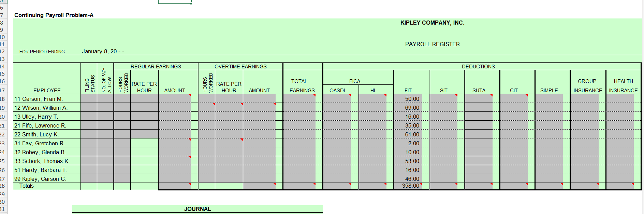The height and width of the screenshot is (214, 644).
Task: Select the FICA header cell
Action: click(355, 81)
